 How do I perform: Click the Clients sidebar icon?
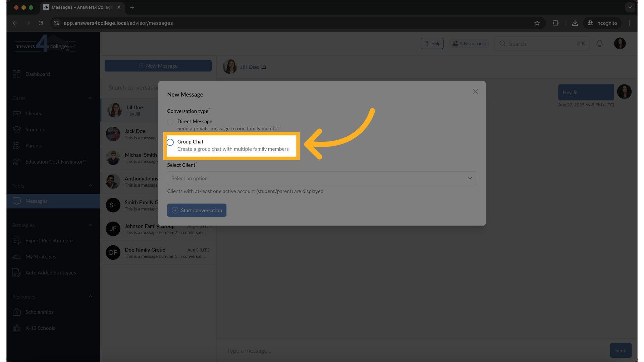pos(16,114)
